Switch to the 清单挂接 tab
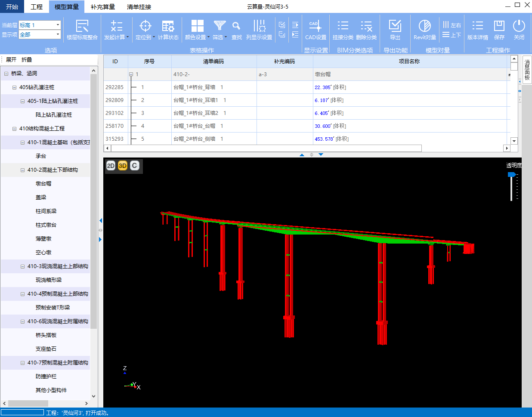532x417 pixels. point(139,6)
